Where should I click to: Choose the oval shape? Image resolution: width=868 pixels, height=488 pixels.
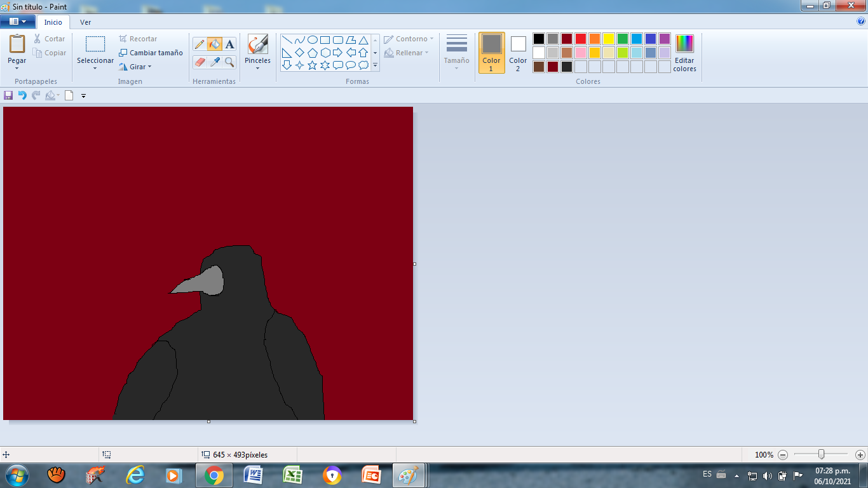click(312, 40)
